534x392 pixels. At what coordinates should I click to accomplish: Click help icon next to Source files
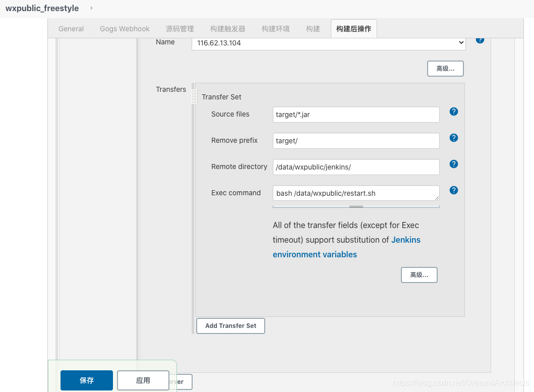pos(453,112)
